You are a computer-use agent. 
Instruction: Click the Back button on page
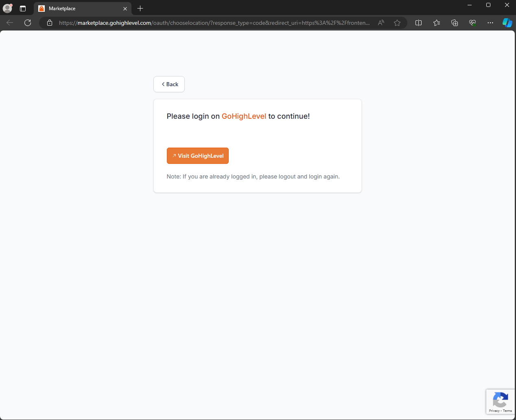coord(169,84)
